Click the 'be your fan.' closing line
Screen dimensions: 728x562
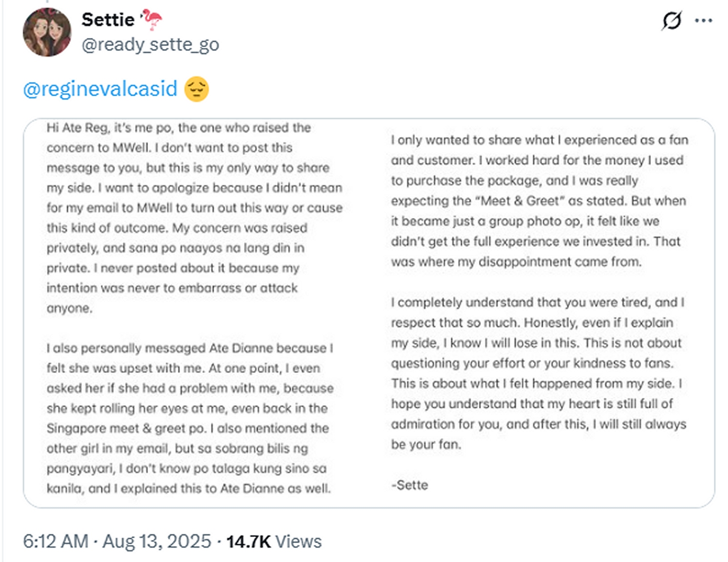(x=426, y=444)
